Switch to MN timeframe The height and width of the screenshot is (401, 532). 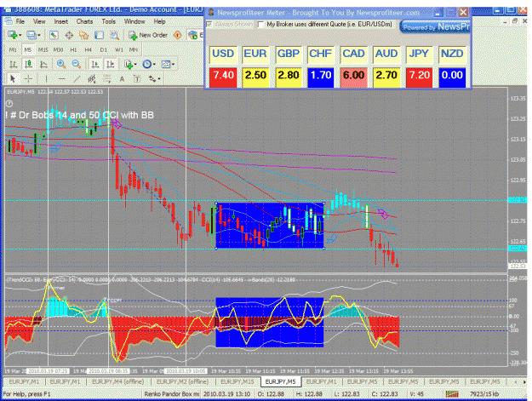point(134,50)
